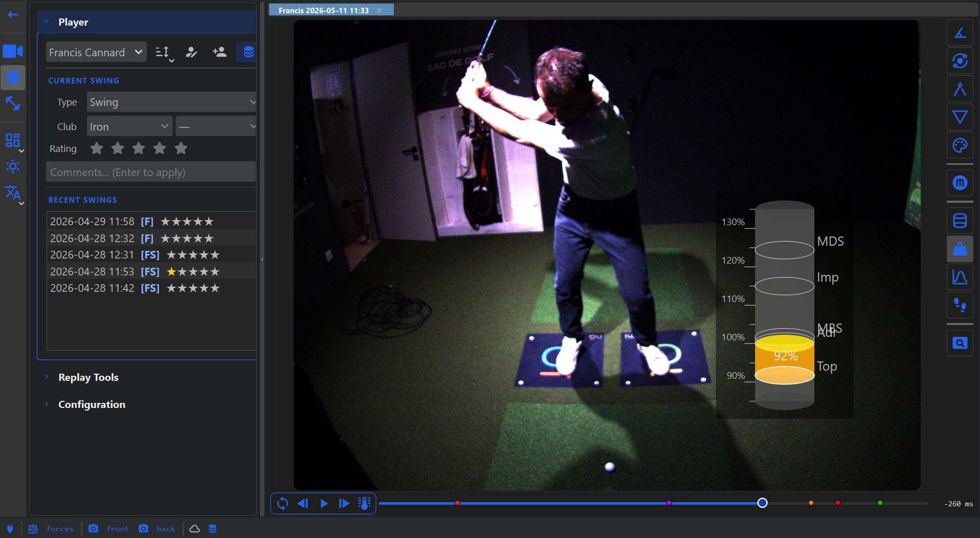The image size is (980, 538).
Task: Set current swing rating to four stars
Action: (x=160, y=148)
